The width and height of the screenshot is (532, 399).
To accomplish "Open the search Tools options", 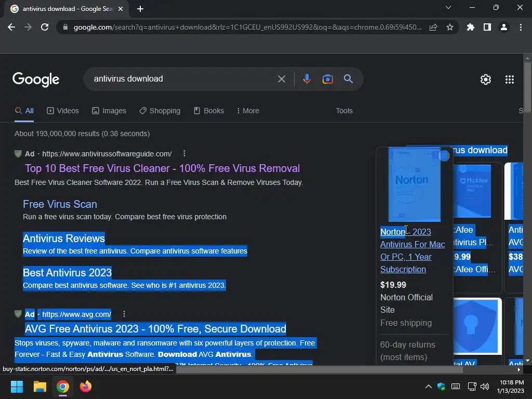I will 344,111.
